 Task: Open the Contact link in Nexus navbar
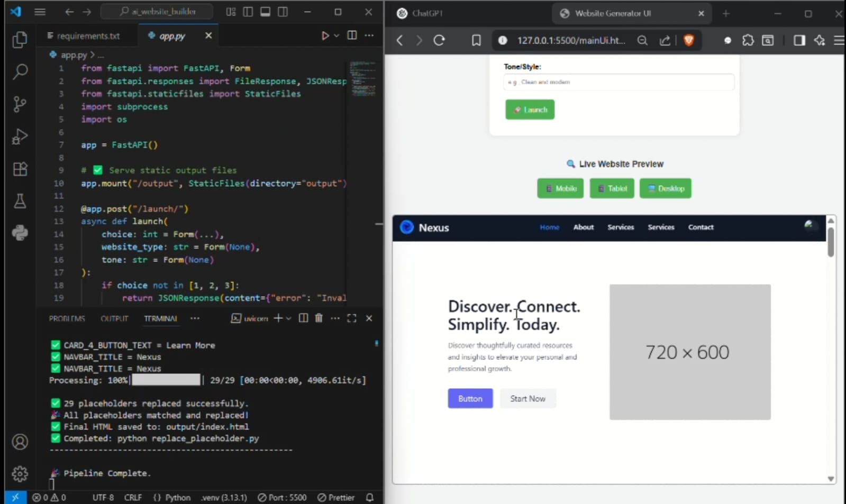coord(701,227)
